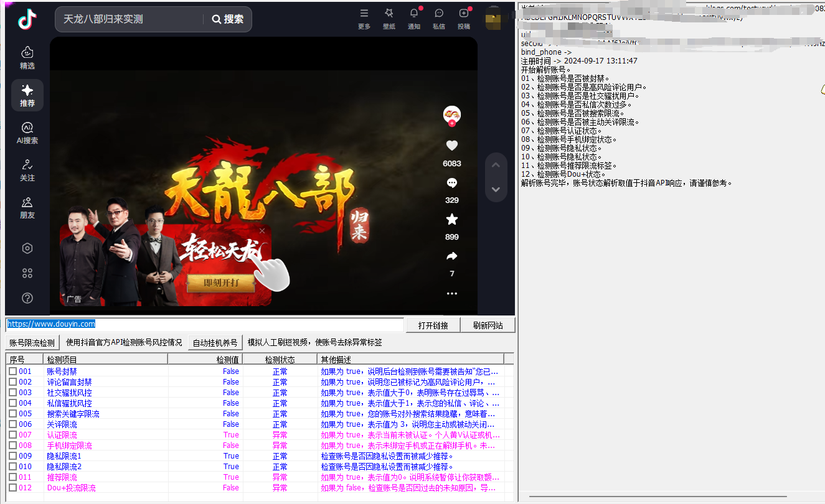
Task: Close the 轻松天龙 ad overlay
Action: coord(262,231)
